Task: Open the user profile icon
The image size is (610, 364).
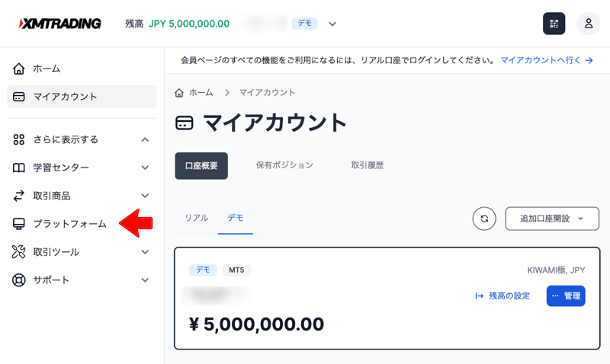Action: (x=589, y=24)
